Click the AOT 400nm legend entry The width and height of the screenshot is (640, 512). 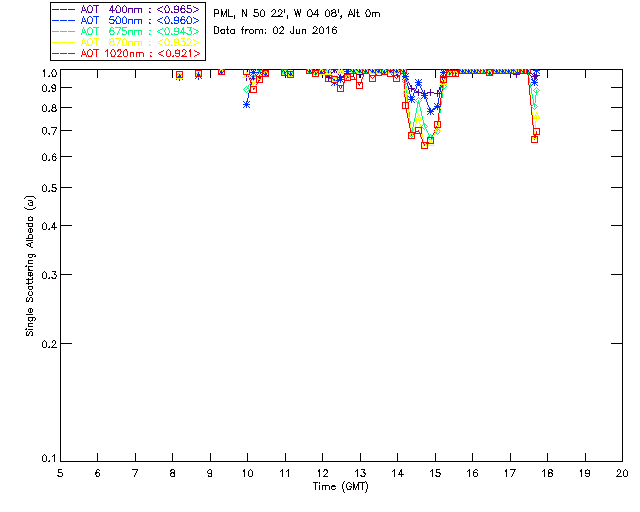(x=127, y=9)
